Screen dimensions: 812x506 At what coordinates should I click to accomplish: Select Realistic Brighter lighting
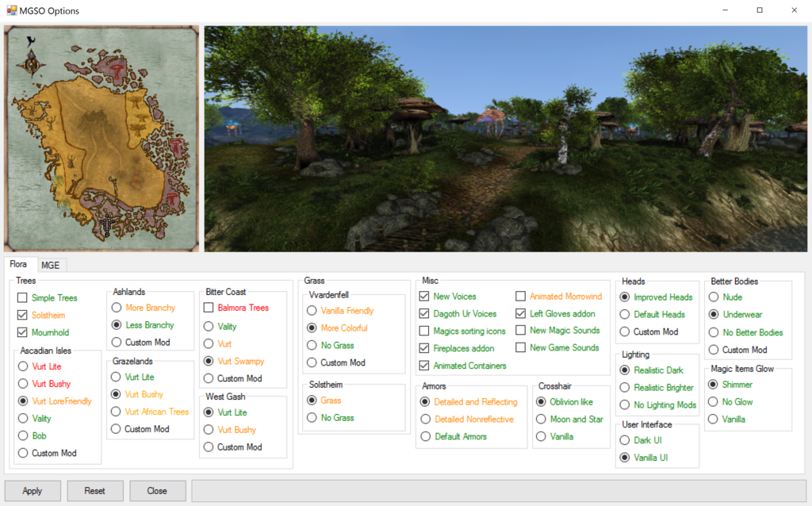click(x=625, y=388)
